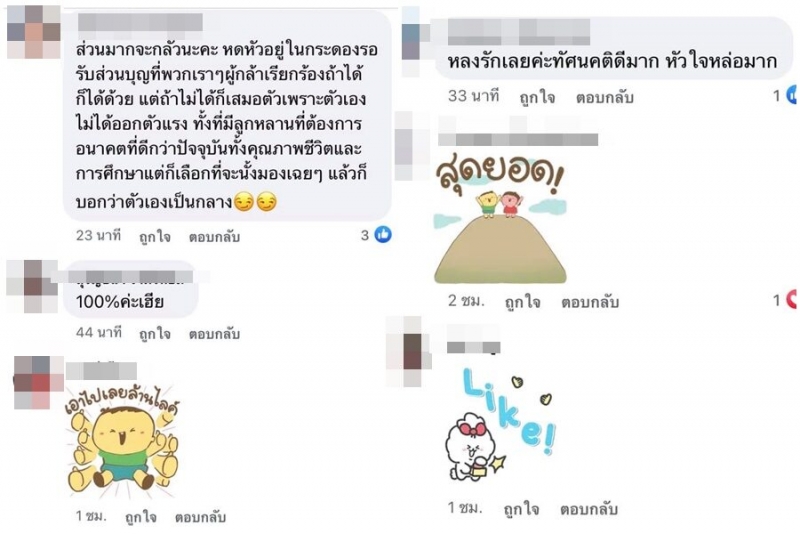Image resolution: width=800 pixels, height=534 pixels.
Task: Like the 'Like!' bunny sticker comment
Action: pos(521,509)
